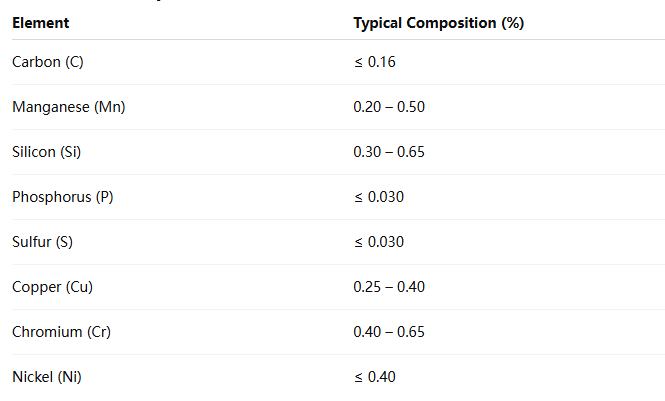The image size is (665, 401).
Task: Click the 0.25 – 0.40 copper value
Action: (x=389, y=287)
